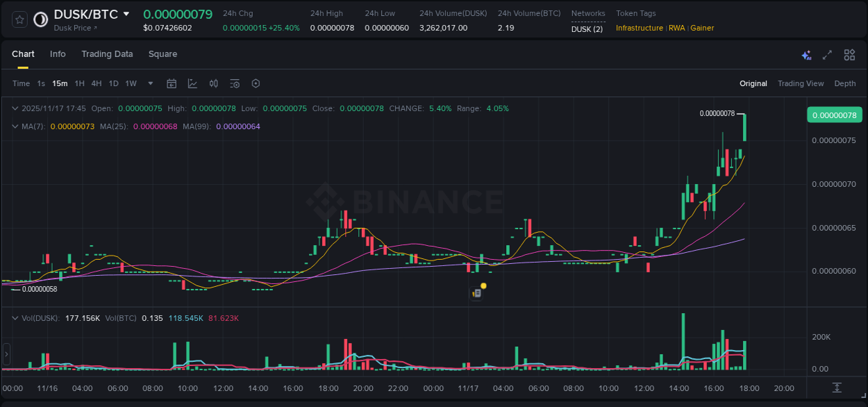Click the technical indicators chart icon
Viewport: 868px width, 407px height.
tap(192, 83)
